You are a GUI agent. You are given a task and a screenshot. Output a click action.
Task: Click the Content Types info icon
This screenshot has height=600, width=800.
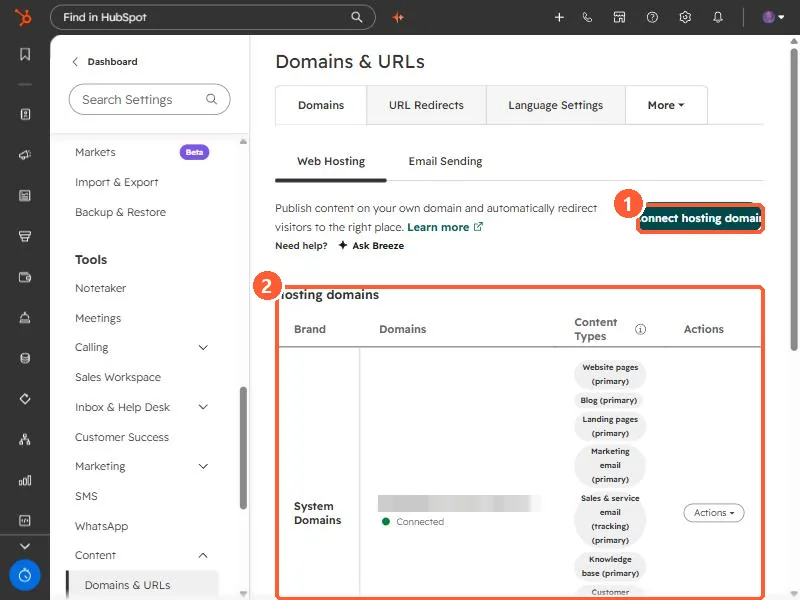(x=640, y=330)
